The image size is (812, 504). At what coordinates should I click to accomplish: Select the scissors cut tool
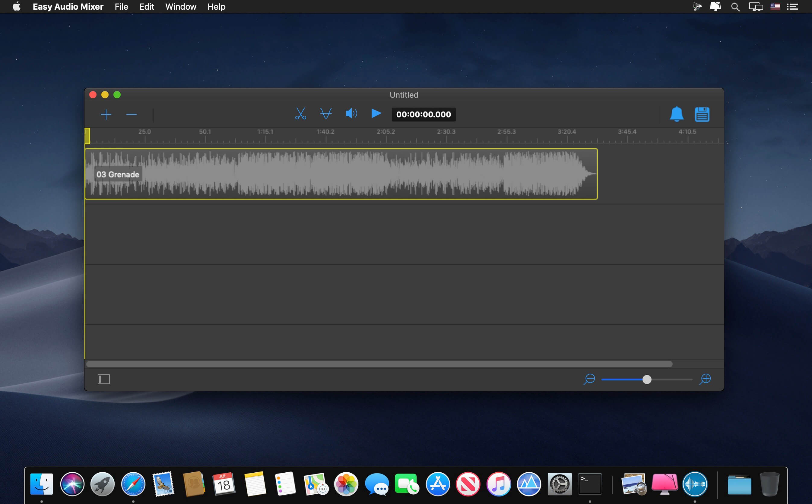(x=300, y=114)
